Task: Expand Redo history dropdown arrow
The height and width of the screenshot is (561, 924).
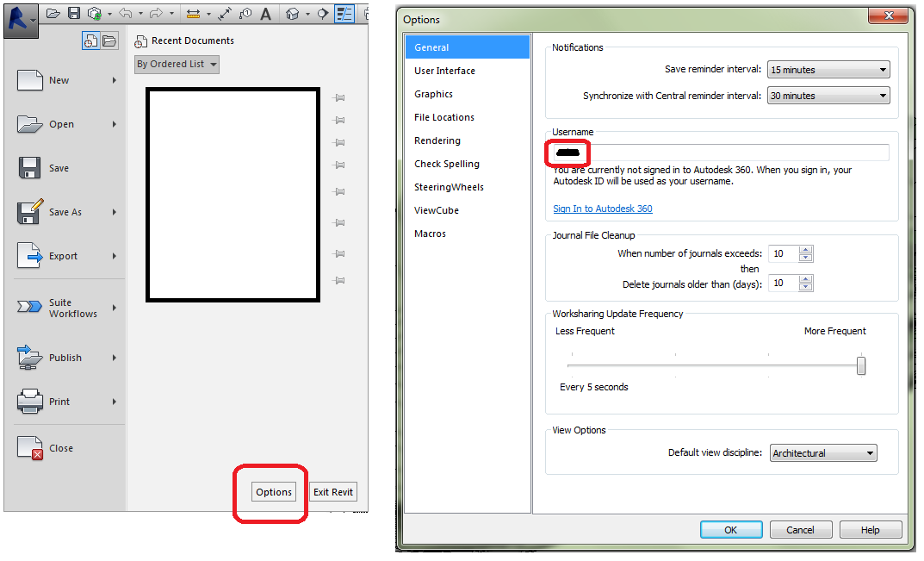Action: (171, 14)
